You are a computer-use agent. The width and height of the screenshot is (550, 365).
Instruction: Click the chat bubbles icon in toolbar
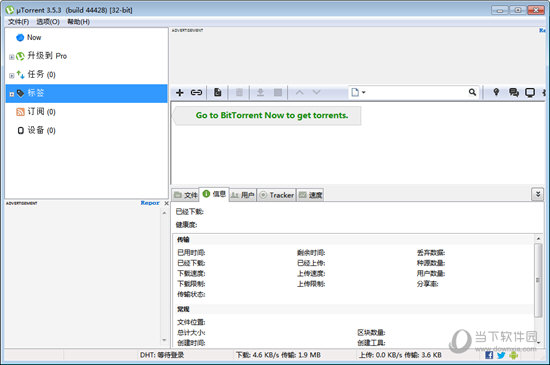click(514, 93)
